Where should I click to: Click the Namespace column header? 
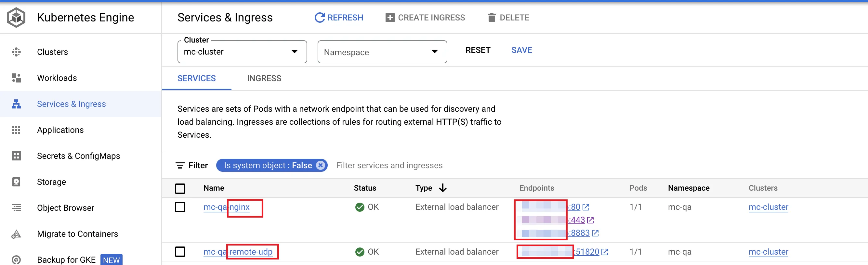(x=689, y=188)
